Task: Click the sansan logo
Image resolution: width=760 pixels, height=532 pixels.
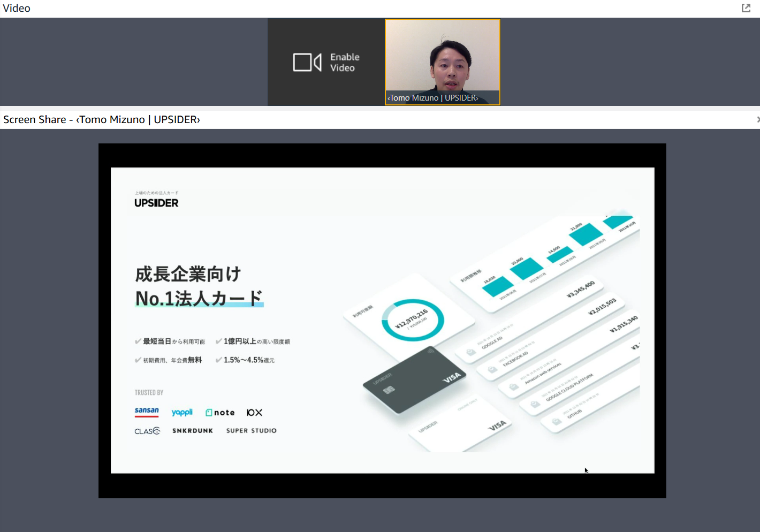Action: (x=147, y=412)
